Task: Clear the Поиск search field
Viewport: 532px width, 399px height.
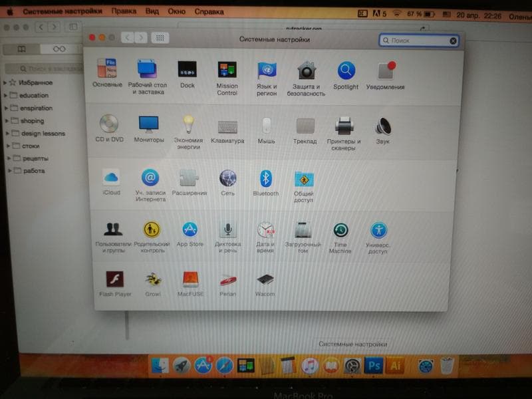Action: [x=453, y=41]
